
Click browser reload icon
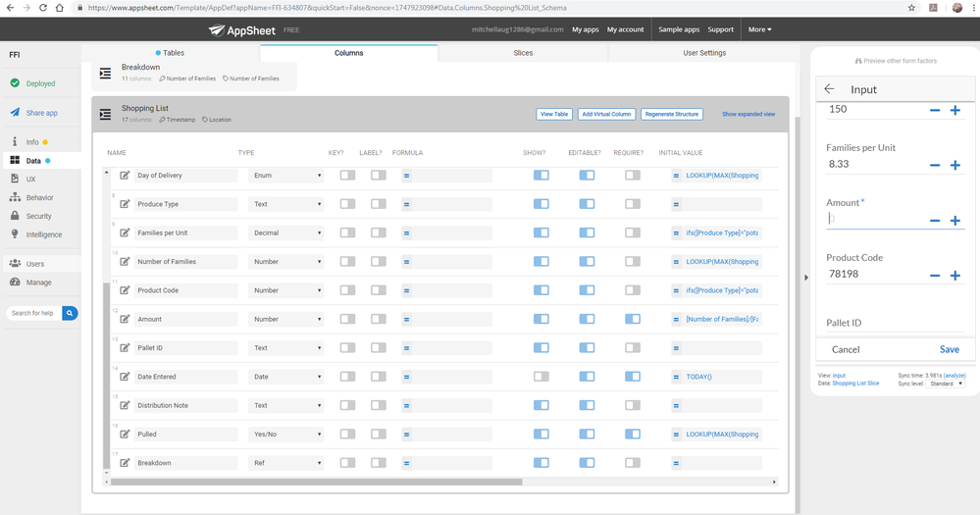click(42, 8)
